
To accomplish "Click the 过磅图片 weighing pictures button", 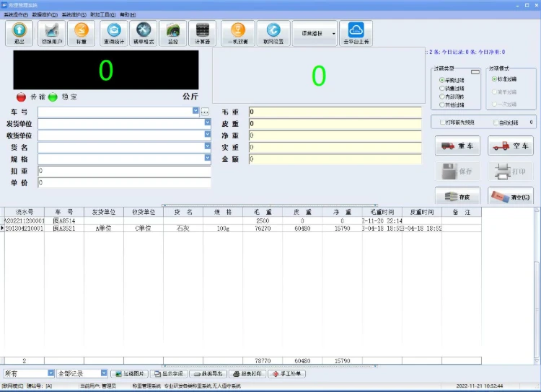I will [x=129, y=374].
